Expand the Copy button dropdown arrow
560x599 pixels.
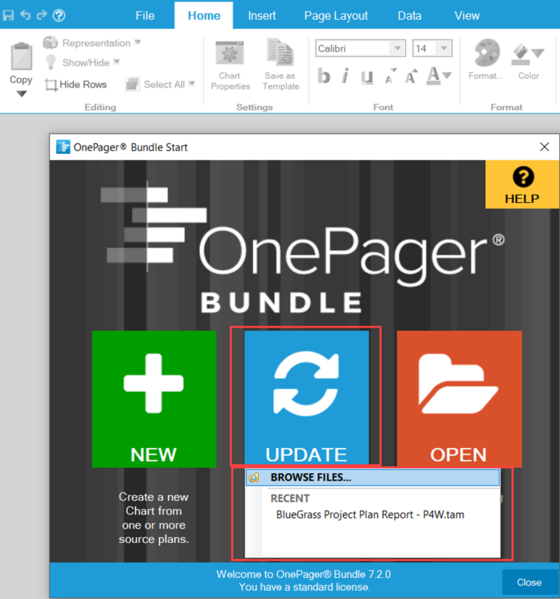(21, 94)
